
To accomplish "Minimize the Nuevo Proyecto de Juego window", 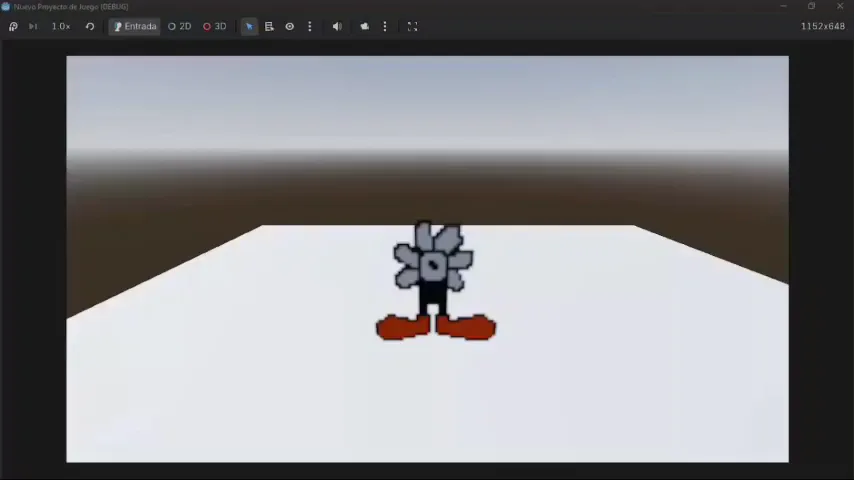I will pyautogui.click(x=783, y=6).
